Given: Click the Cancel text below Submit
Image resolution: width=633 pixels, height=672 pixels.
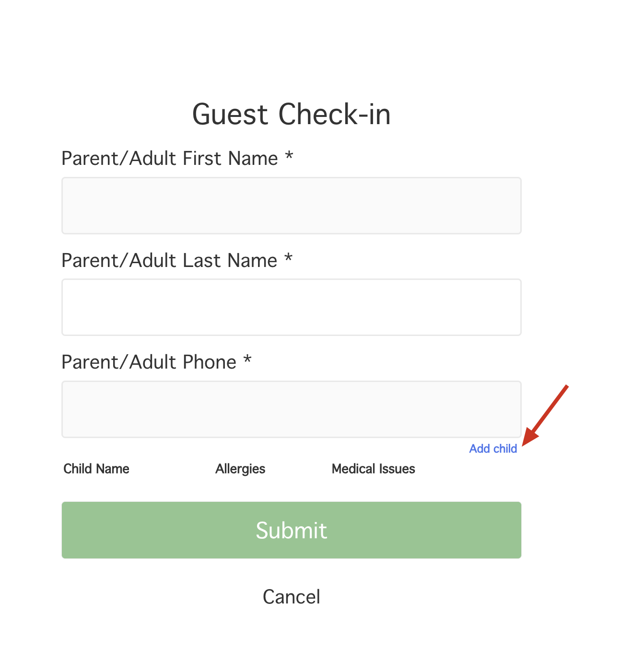Looking at the screenshot, I should [x=292, y=597].
